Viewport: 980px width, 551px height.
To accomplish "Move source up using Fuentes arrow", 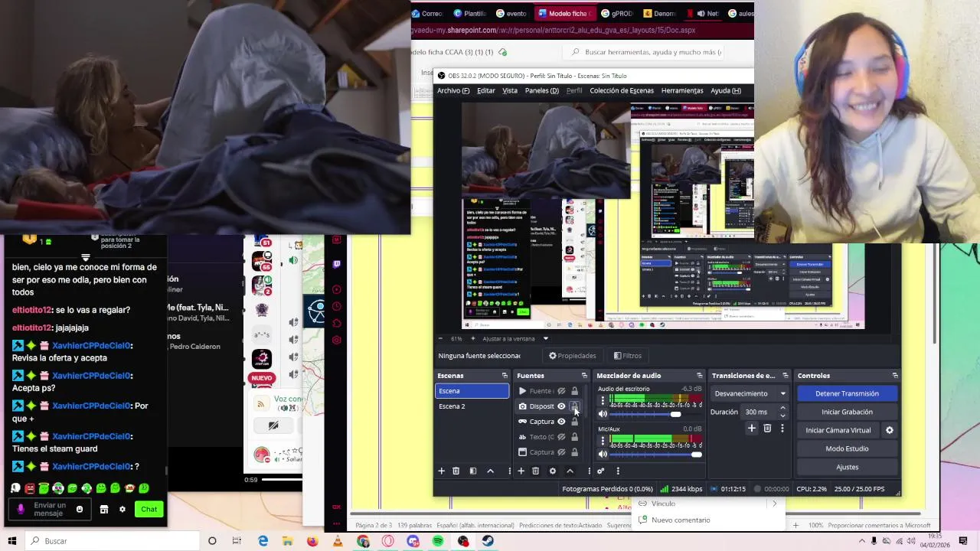I will 570,471.
